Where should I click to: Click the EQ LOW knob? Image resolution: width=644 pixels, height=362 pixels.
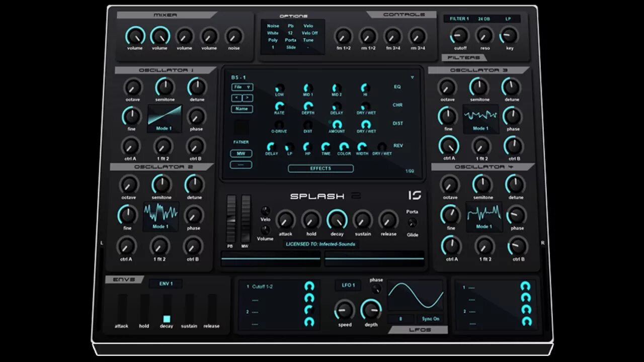(x=279, y=88)
